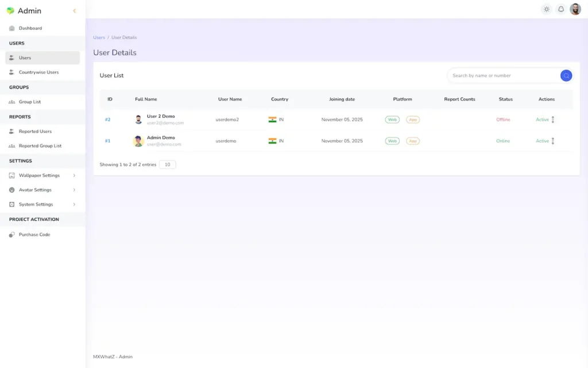Click User 2 Demo avatar image
The width and height of the screenshot is (588, 368).
[138, 120]
